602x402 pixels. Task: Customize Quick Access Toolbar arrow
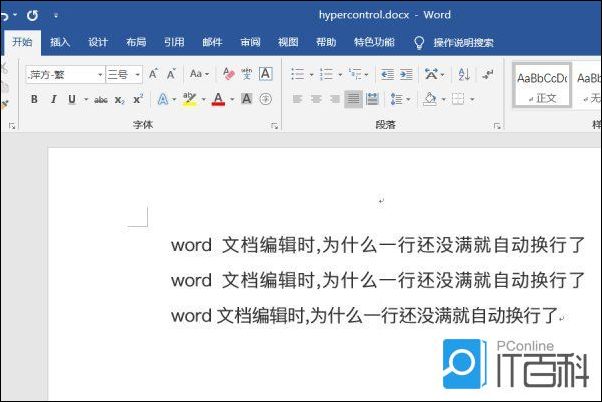pos(56,15)
